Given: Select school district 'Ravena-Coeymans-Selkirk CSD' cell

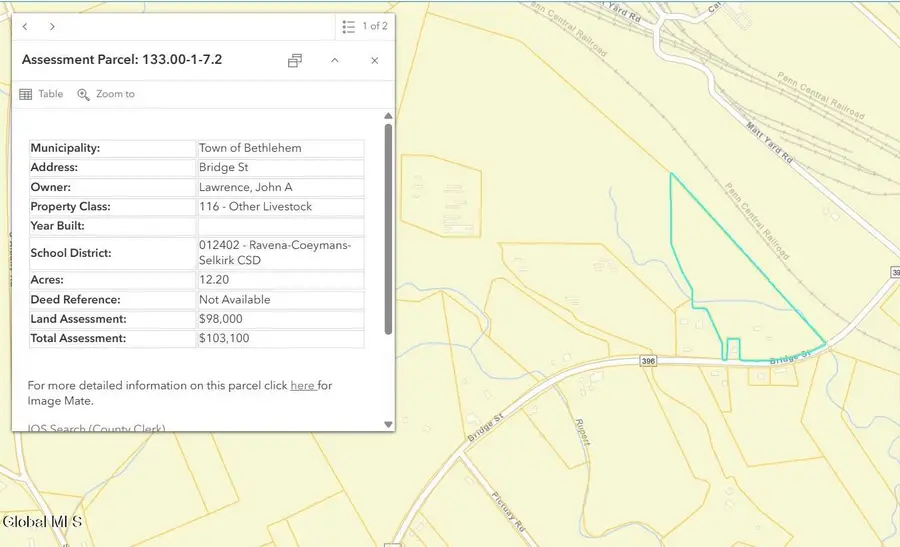Looking at the screenshot, I should (x=281, y=253).
